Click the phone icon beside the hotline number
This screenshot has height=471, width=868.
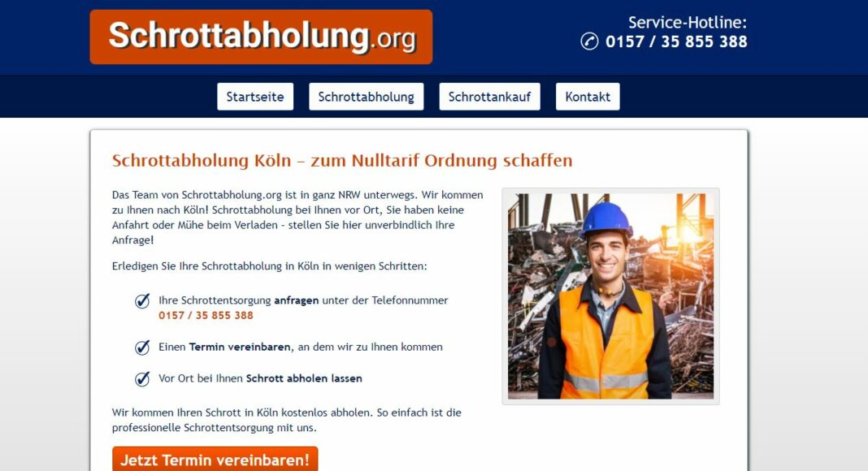(589, 41)
